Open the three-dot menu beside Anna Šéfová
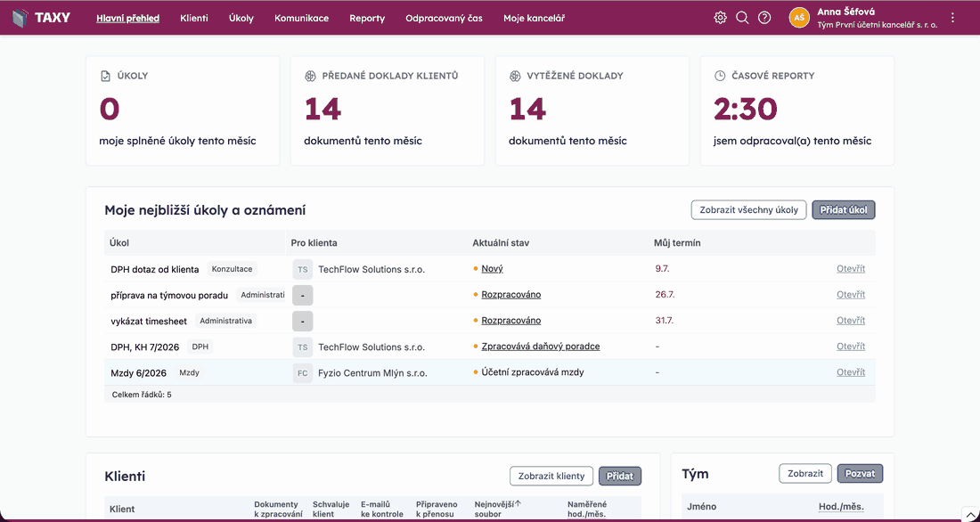The height and width of the screenshot is (522, 980). (x=952, y=18)
